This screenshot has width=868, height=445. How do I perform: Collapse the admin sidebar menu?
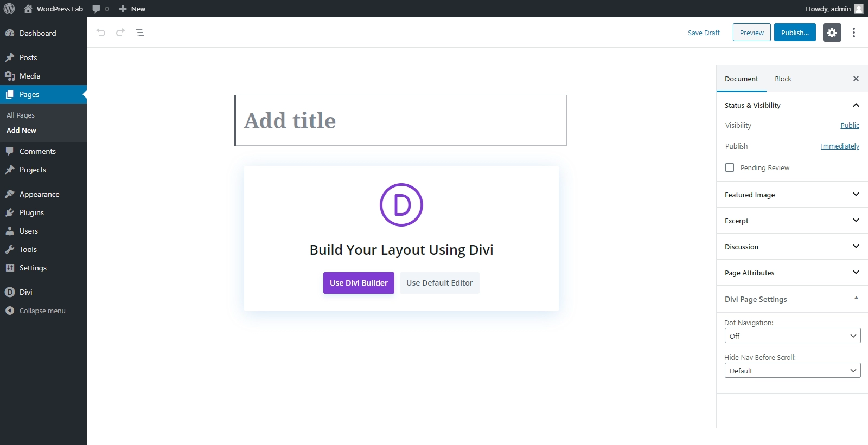click(x=43, y=311)
